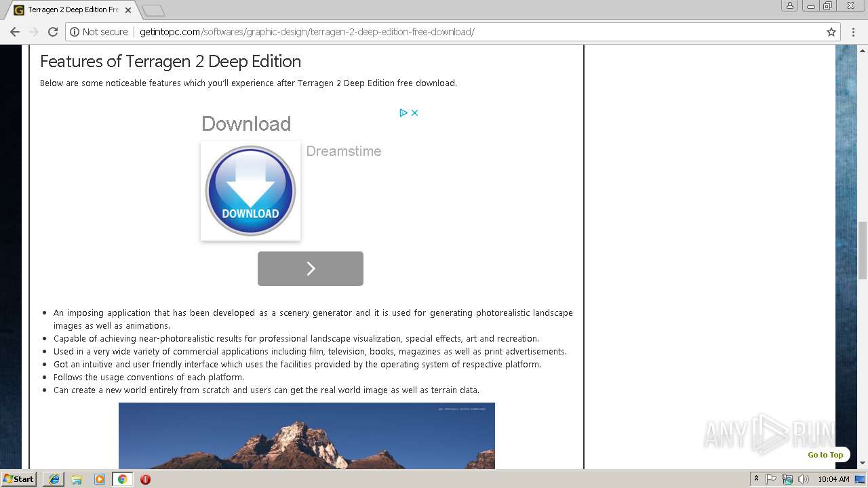Click the bullet starting 'Follows the usage conventions'
The image size is (868, 488).
coord(149,378)
